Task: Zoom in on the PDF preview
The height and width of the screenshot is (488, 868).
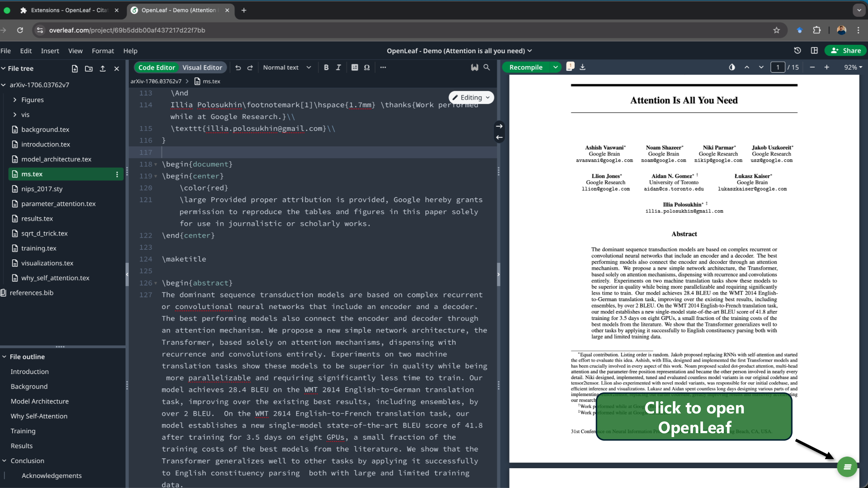Action: tap(827, 67)
